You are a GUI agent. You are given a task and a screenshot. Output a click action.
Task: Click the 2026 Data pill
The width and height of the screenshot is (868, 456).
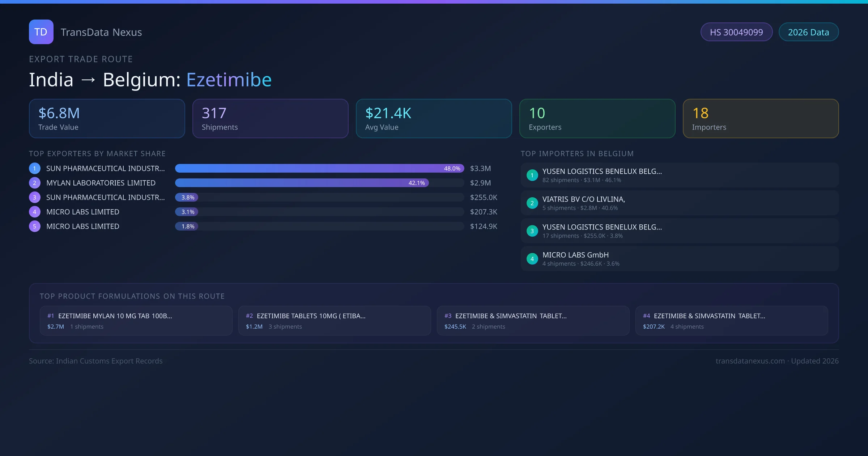tap(808, 32)
